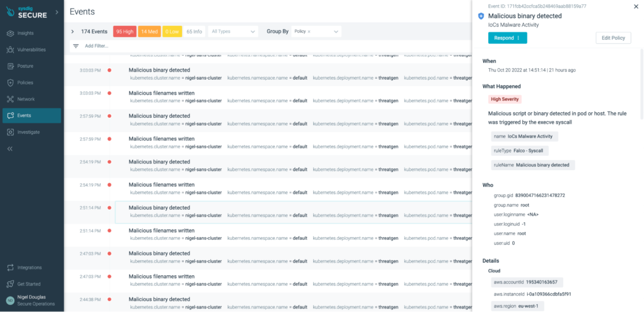644x312 pixels.
Task: Toggle the 14 Med severity filter
Action: (x=149, y=31)
